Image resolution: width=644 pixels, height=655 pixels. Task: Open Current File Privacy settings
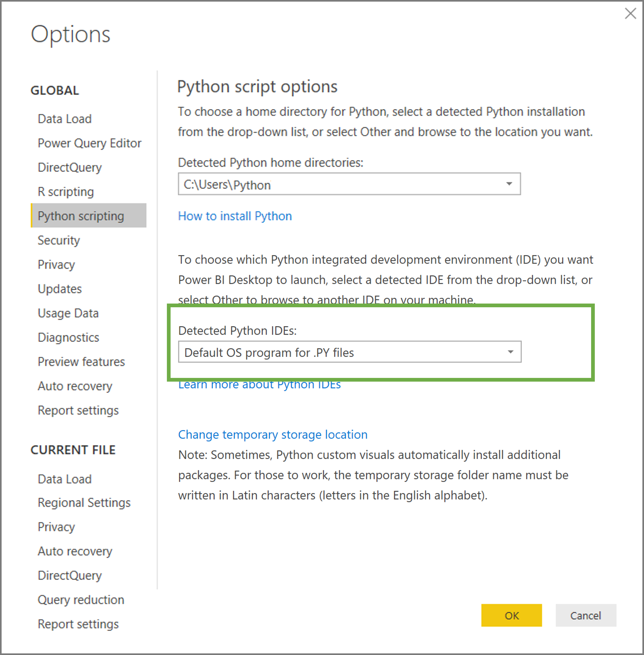(56, 527)
